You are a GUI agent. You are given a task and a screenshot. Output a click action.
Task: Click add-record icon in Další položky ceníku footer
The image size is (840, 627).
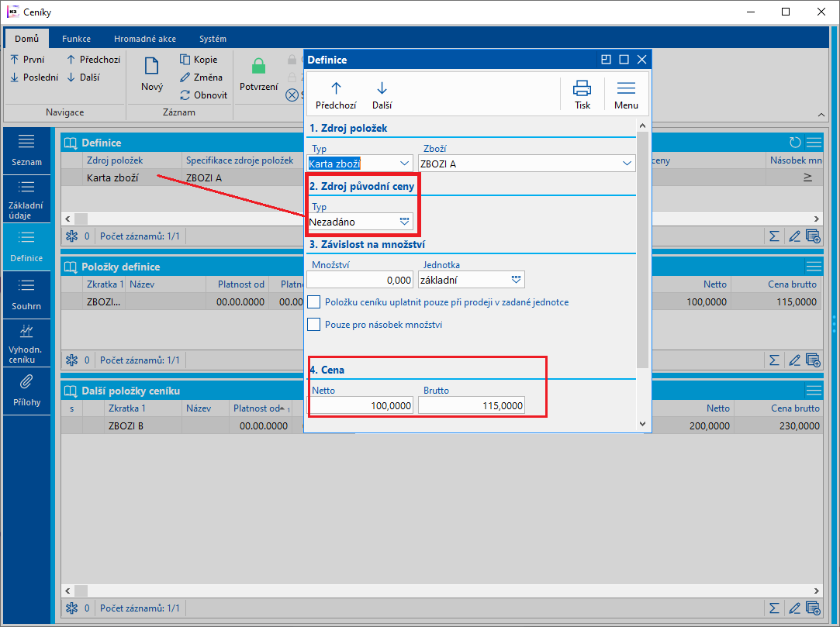(813, 608)
